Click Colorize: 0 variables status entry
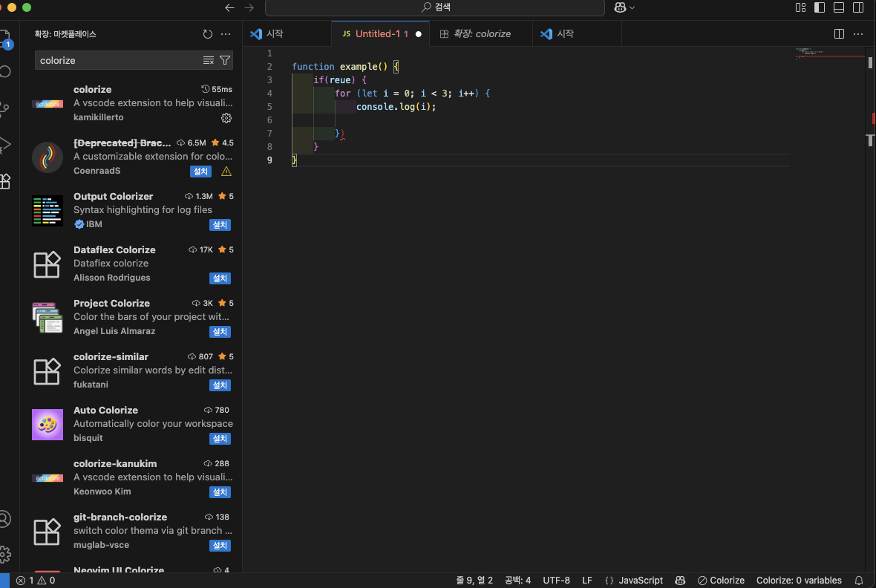876x588 pixels. pyautogui.click(x=799, y=581)
